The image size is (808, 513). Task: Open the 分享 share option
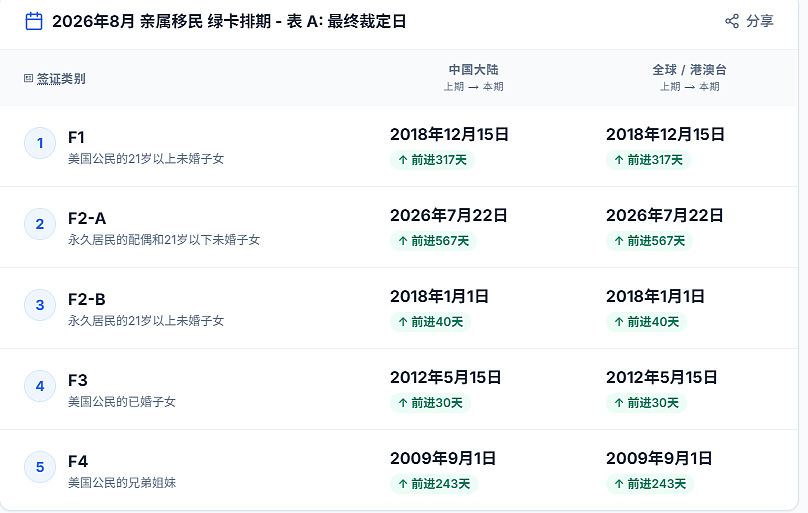point(749,21)
